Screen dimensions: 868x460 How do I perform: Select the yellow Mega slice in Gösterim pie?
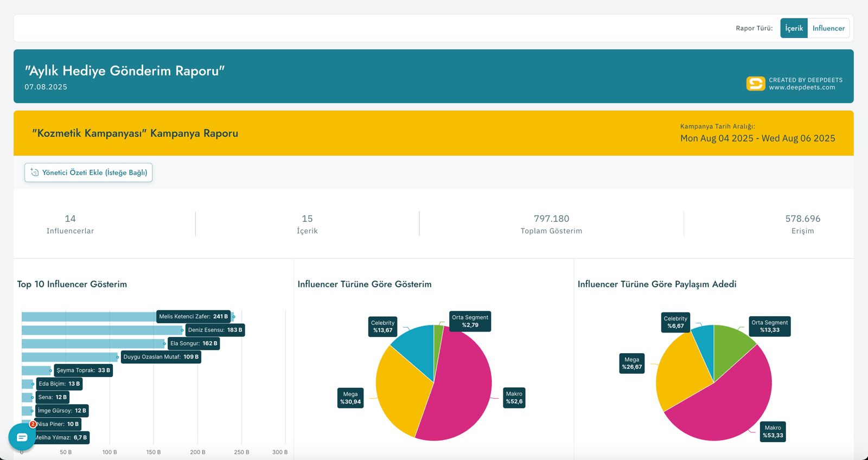399,385
